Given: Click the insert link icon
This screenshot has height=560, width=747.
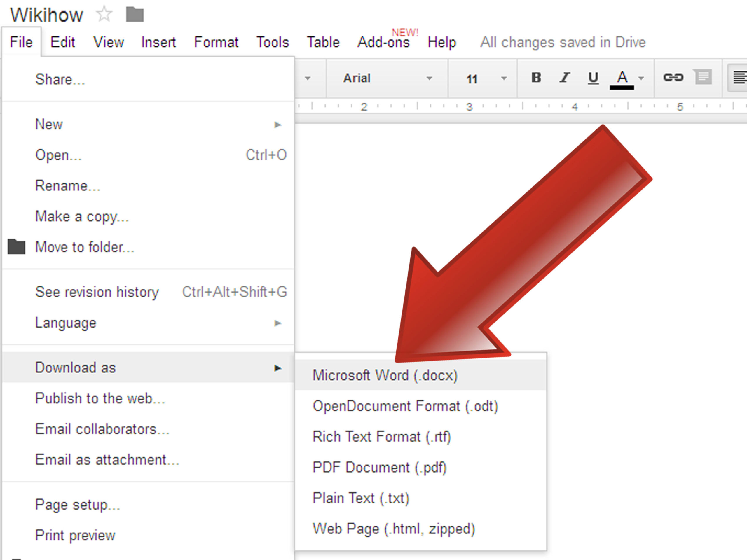Looking at the screenshot, I should (673, 78).
